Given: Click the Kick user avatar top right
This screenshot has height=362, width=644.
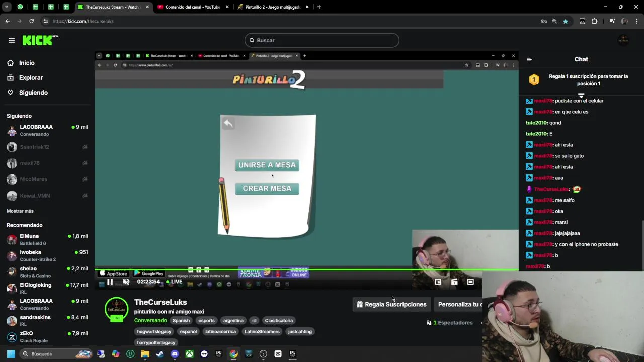Looking at the screenshot, I should [x=623, y=40].
